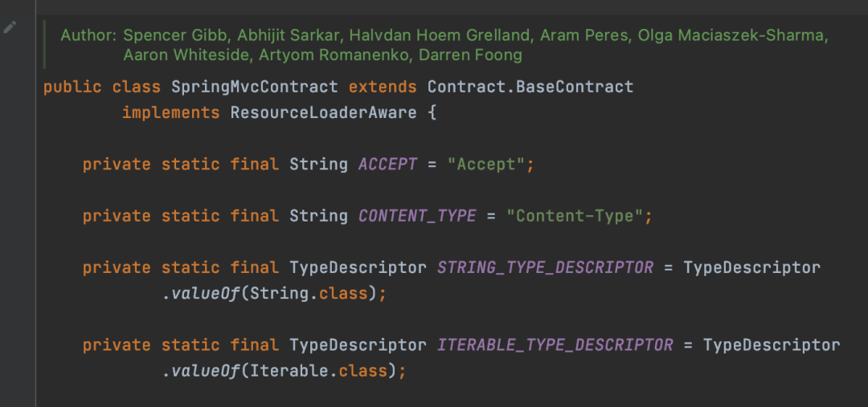The height and width of the screenshot is (407, 868).
Task: Click the SpringMvcContract class name
Action: 255,87
